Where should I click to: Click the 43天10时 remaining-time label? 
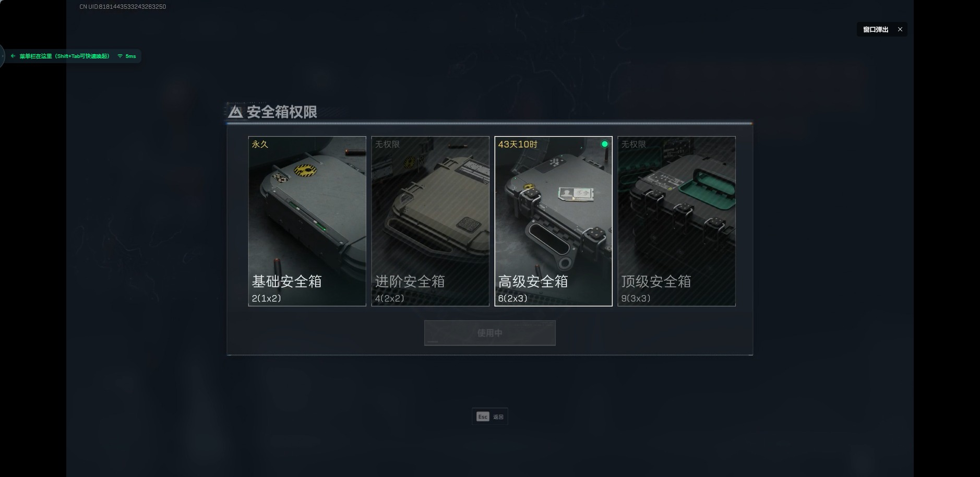click(x=517, y=144)
